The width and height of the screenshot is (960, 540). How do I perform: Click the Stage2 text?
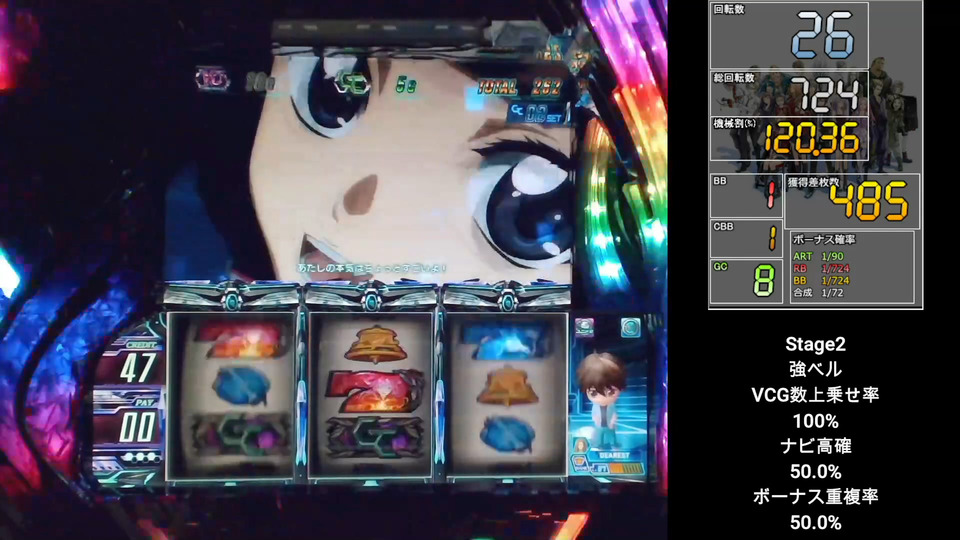tap(816, 344)
